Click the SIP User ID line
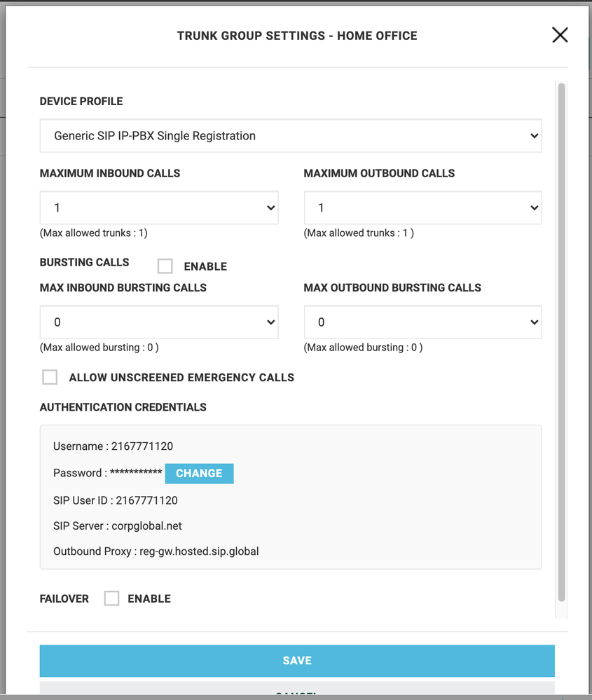 point(116,500)
